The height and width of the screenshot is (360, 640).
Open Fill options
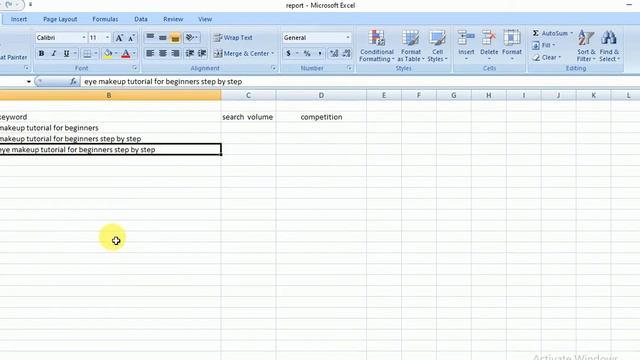[x=544, y=45]
